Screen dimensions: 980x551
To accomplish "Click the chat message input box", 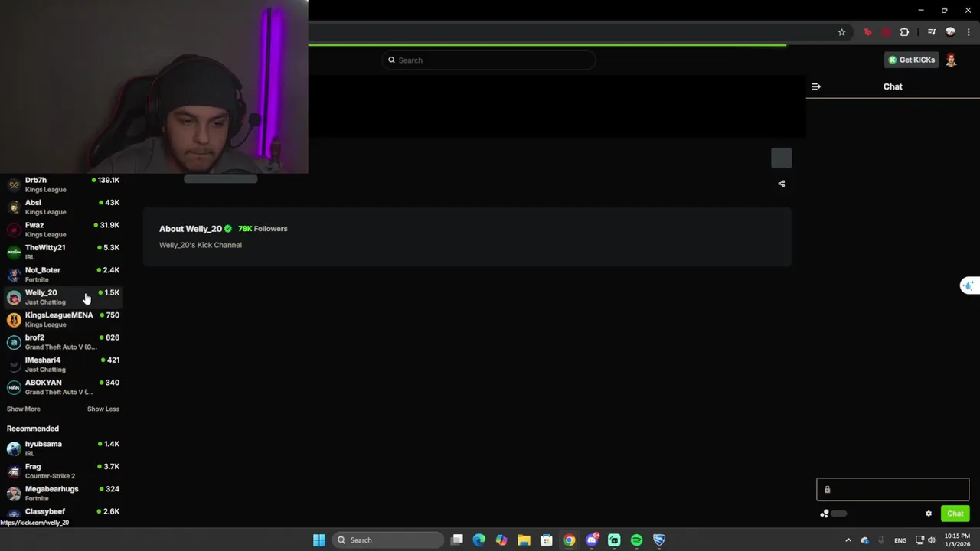I will pos(893,490).
